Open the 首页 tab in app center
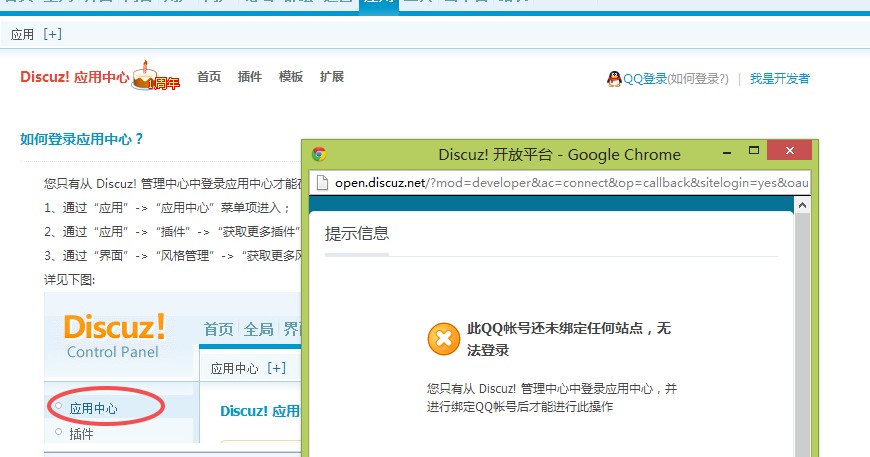This screenshot has width=870, height=457. point(209,77)
